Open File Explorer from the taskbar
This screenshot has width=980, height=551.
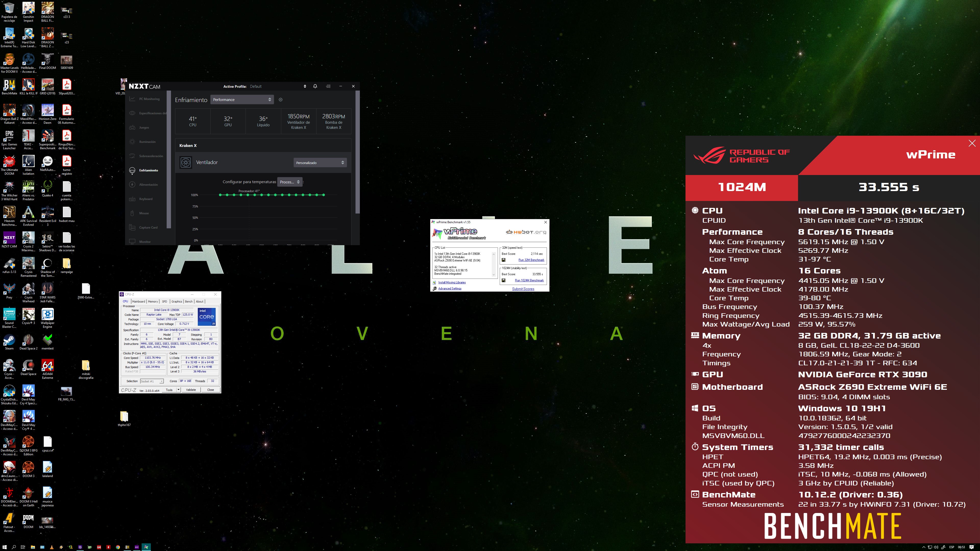point(32,547)
